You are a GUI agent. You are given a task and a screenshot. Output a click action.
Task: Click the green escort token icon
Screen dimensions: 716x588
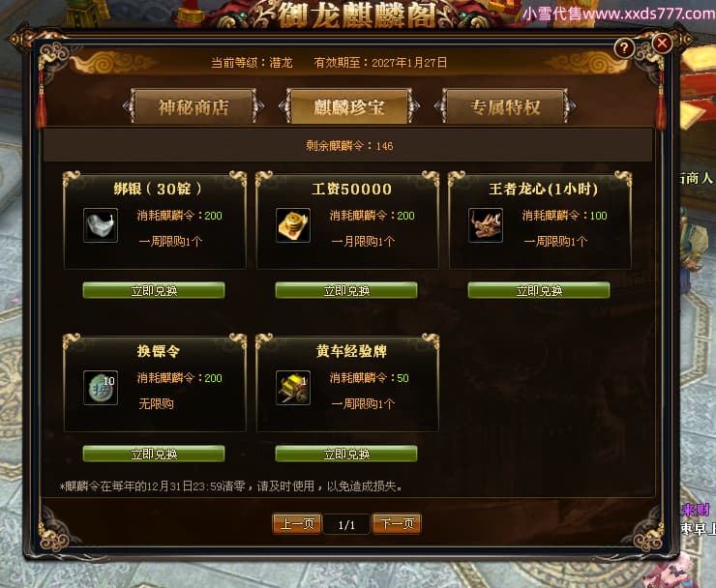click(101, 388)
